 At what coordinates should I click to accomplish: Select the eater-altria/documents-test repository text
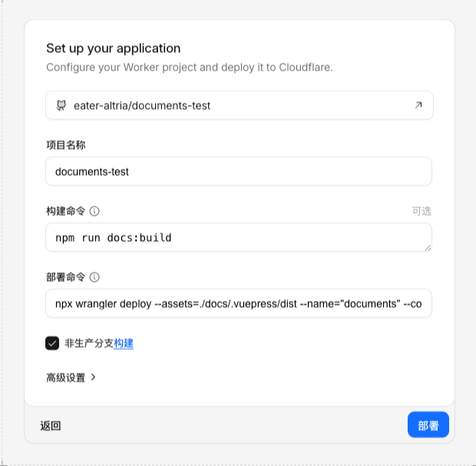(142, 105)
